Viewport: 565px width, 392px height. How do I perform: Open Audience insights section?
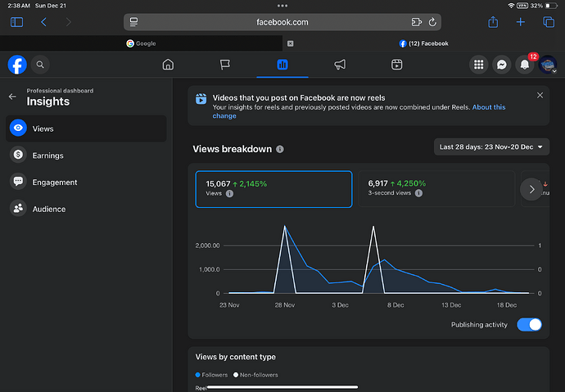tap(48, 210)
